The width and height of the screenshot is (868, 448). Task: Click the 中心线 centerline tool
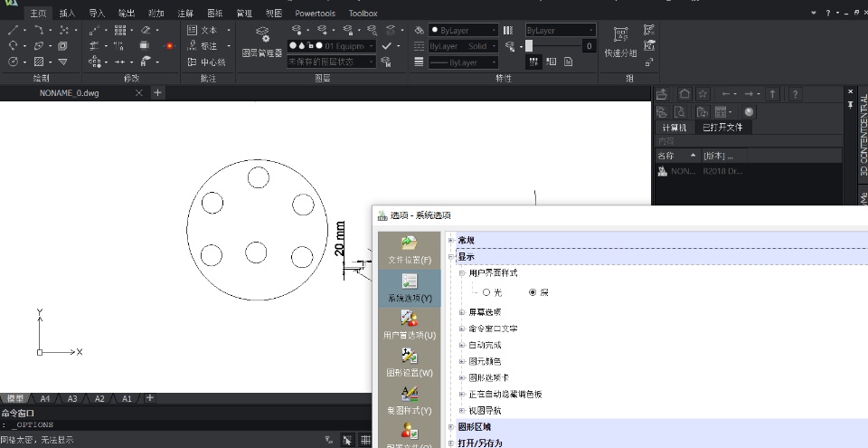click(206, 62)
